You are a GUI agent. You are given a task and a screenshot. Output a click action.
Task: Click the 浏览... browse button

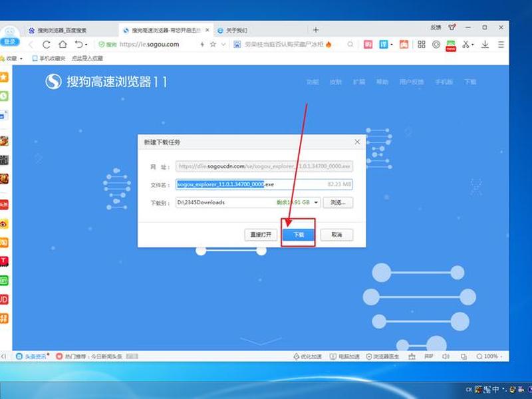338,203
